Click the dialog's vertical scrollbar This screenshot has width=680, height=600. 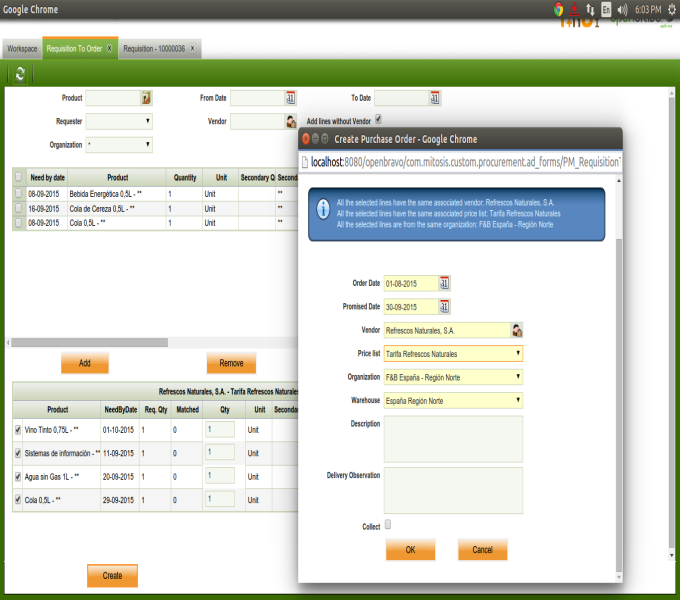(x=619, y=400)
